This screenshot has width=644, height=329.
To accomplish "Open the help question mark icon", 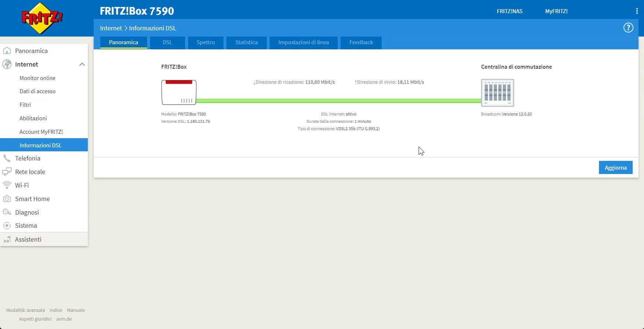I will [628, 28].
